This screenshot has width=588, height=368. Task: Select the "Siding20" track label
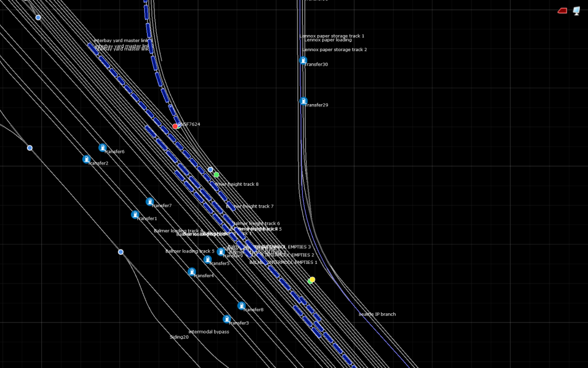(179, 338)
